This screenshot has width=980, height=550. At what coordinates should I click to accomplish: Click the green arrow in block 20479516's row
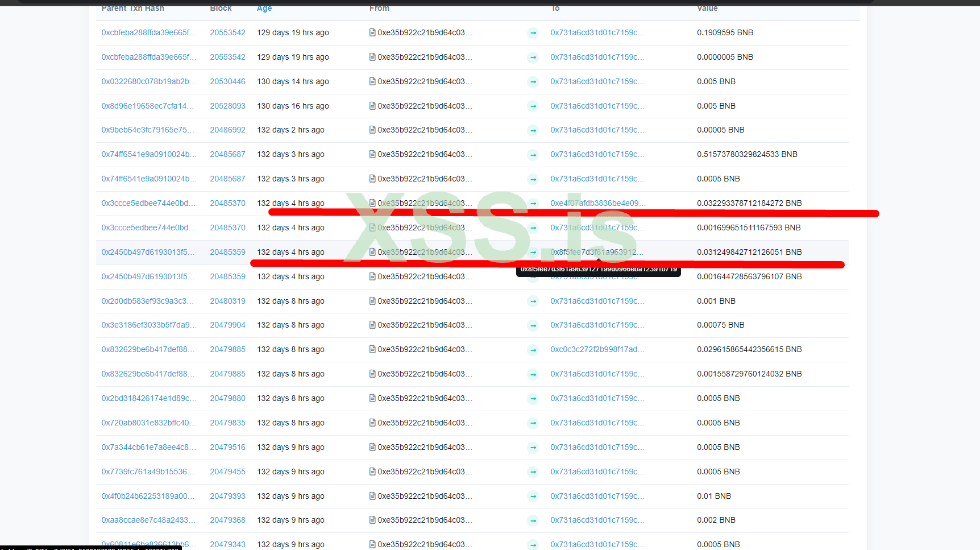point(533,448)
